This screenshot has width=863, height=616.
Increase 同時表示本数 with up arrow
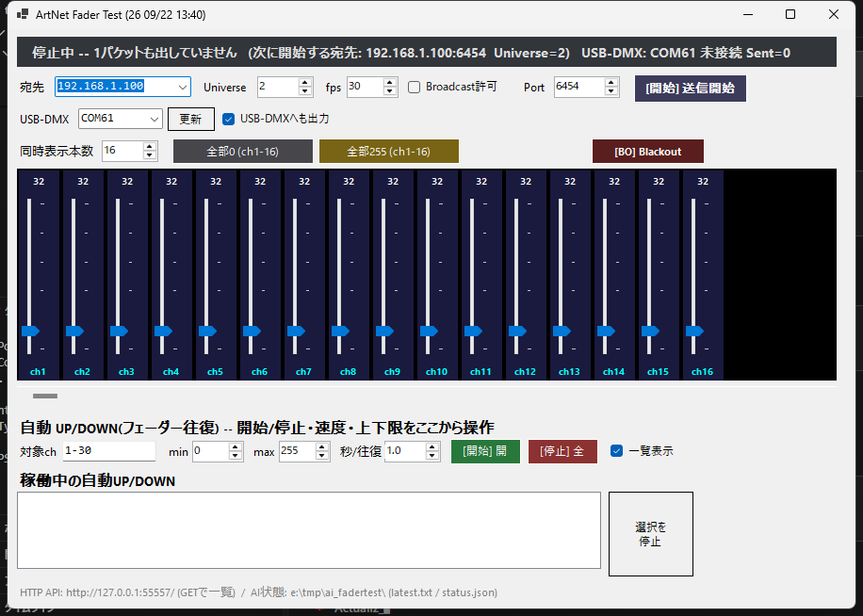click(150, 146)
